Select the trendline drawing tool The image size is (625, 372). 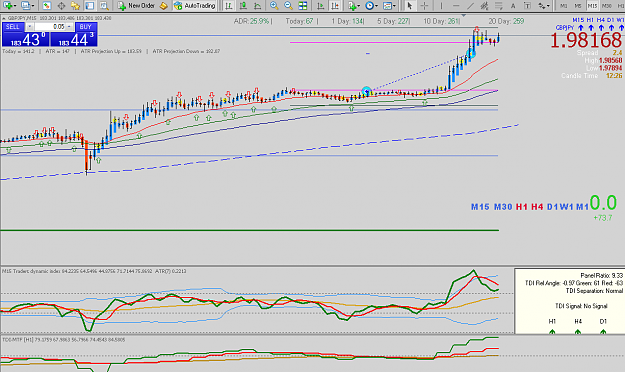click(x=470, y=6)
